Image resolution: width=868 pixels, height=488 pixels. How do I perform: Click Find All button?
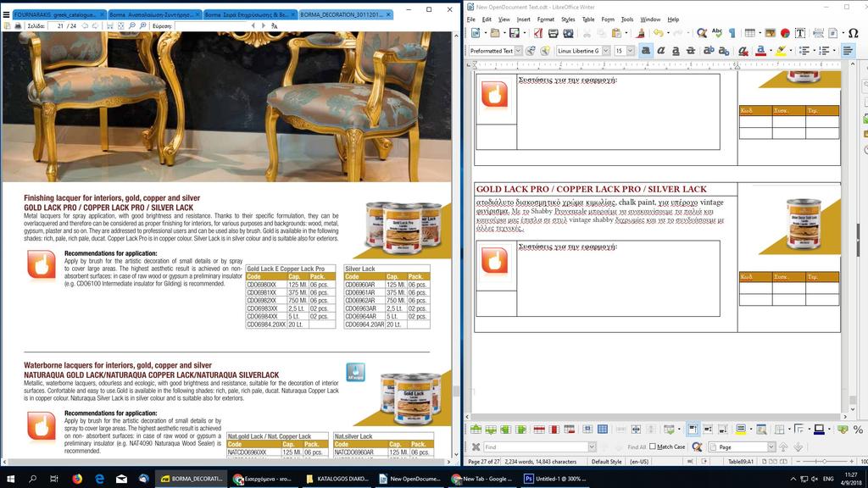[637, 446]
